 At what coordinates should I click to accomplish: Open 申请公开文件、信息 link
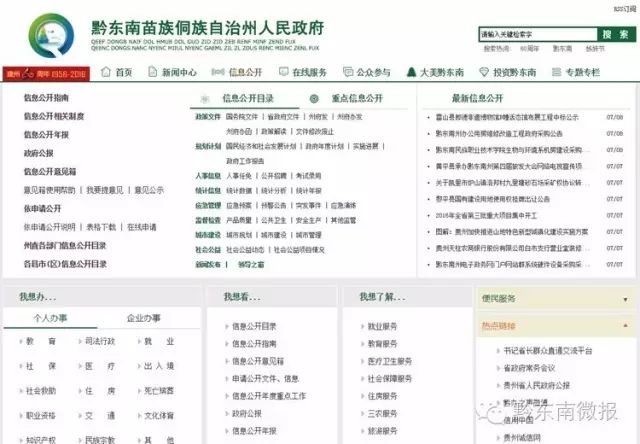265,379
